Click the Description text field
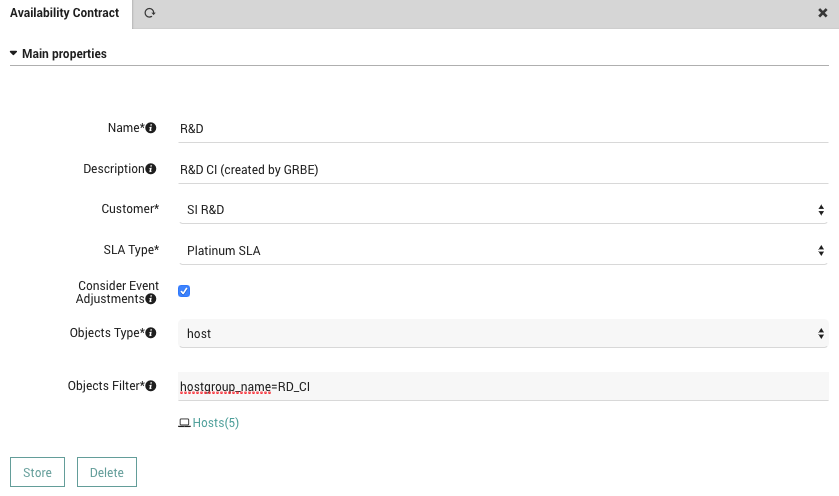Screen dimensions: 839x496 coord(503,170)
